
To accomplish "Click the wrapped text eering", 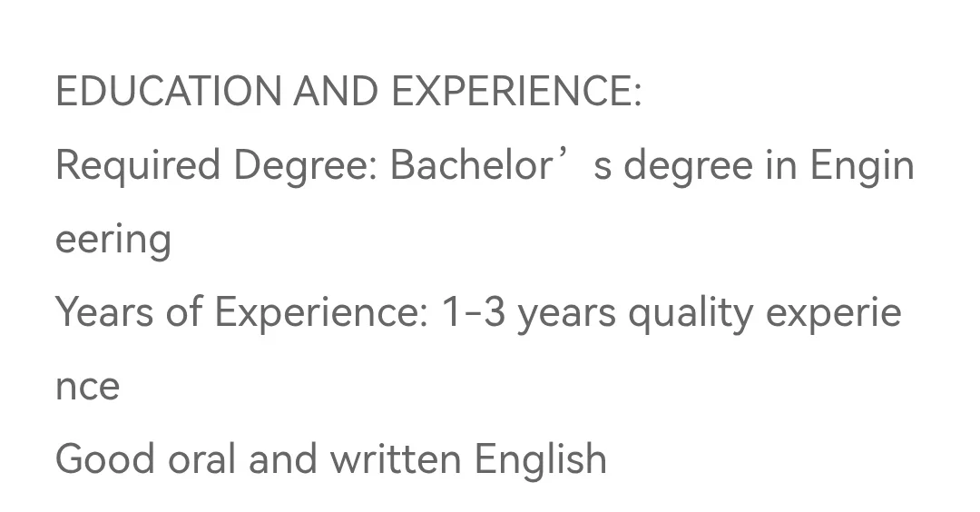I will point(113,240).
